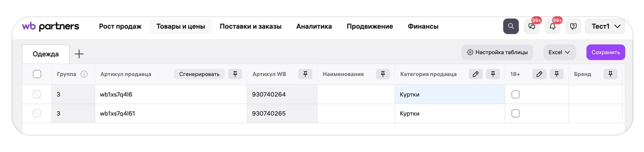Open search with the magnifier icon

(511, 26)
